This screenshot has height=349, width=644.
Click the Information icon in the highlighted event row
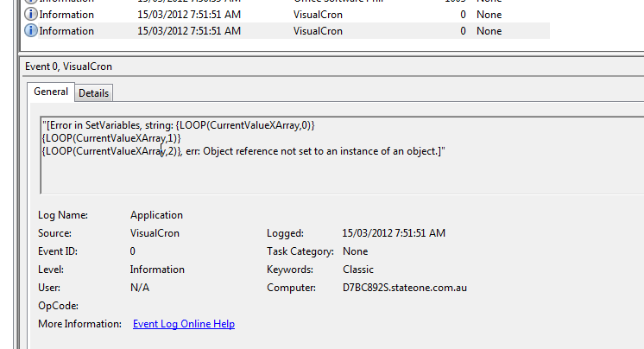point(32,31)
